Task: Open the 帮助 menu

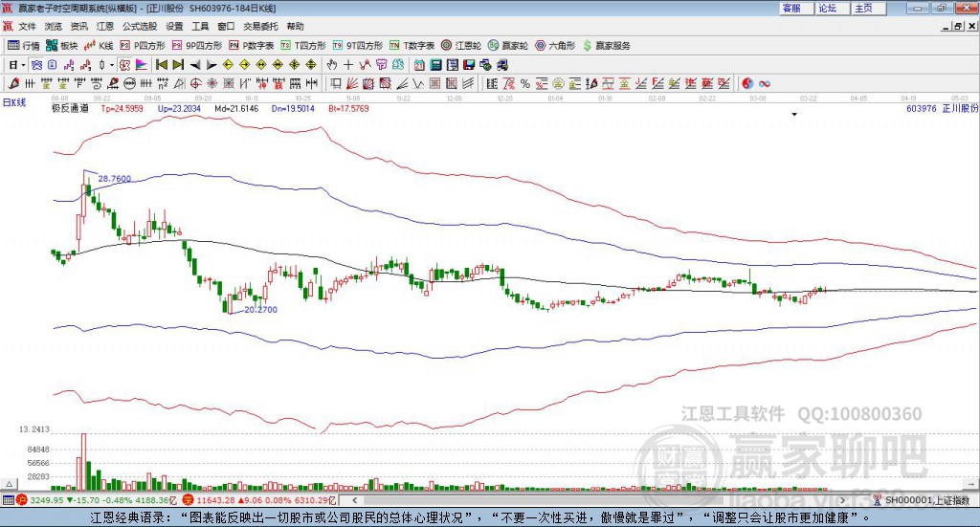Action: (x=295, y=26)
